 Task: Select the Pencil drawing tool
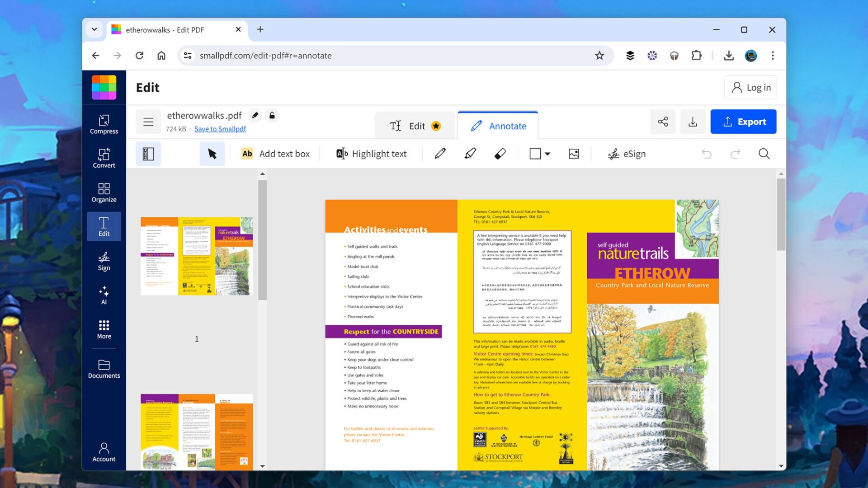tap(440, 154)
